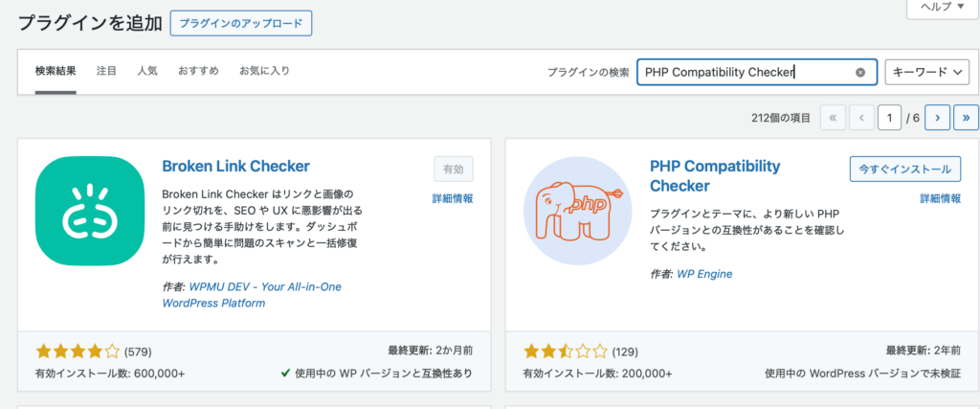Click the (579) review count
This screenshot has width=980, height=409.
(138, 352)
